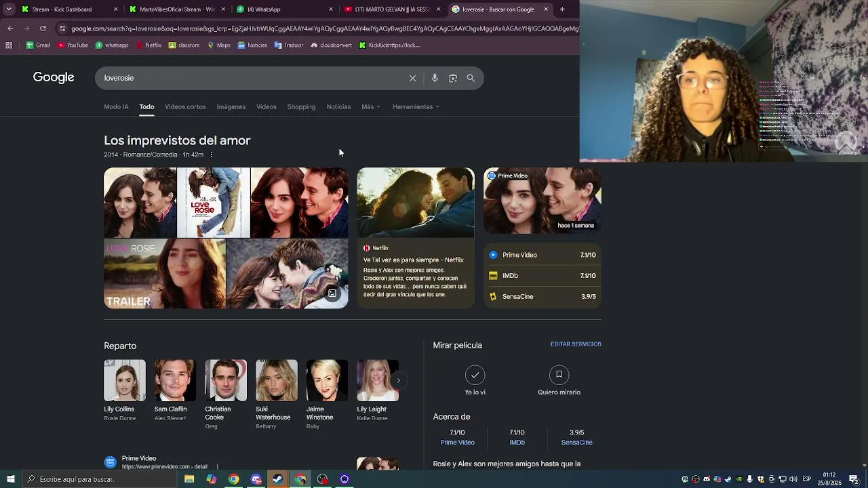The image size is (868, 488).
Task: Switch to the MARTO GELVAN YouTube tab
Action: [393, 9]
